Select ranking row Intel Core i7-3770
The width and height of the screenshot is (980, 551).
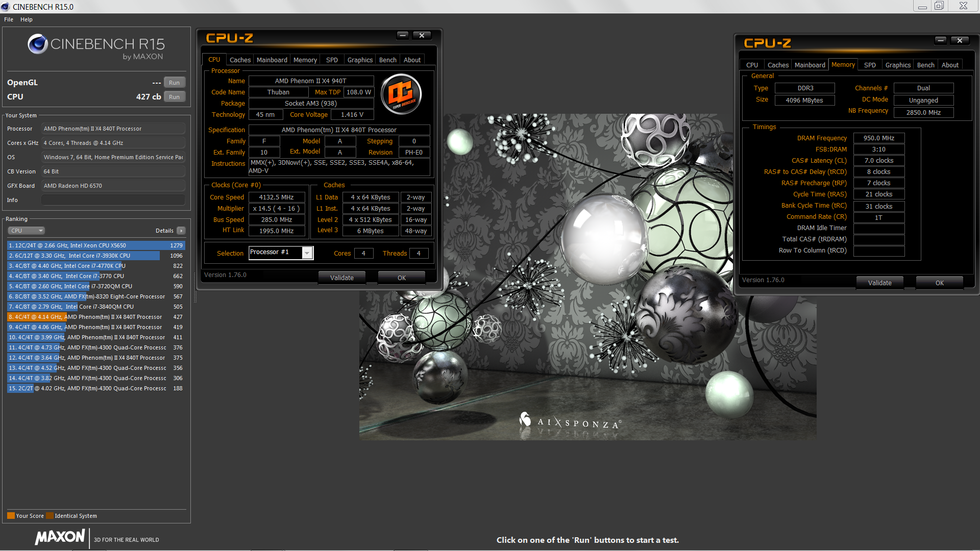pos(96,276)
